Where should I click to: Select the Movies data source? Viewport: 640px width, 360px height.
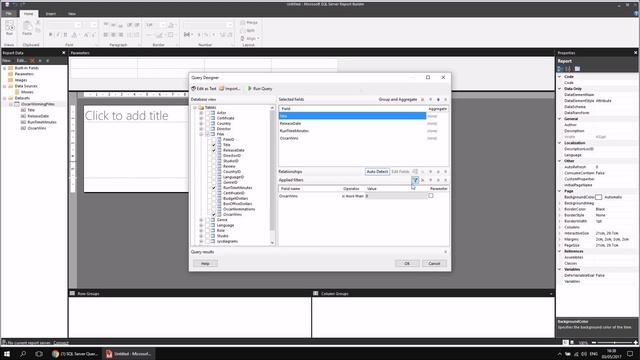tap(27, 92)
